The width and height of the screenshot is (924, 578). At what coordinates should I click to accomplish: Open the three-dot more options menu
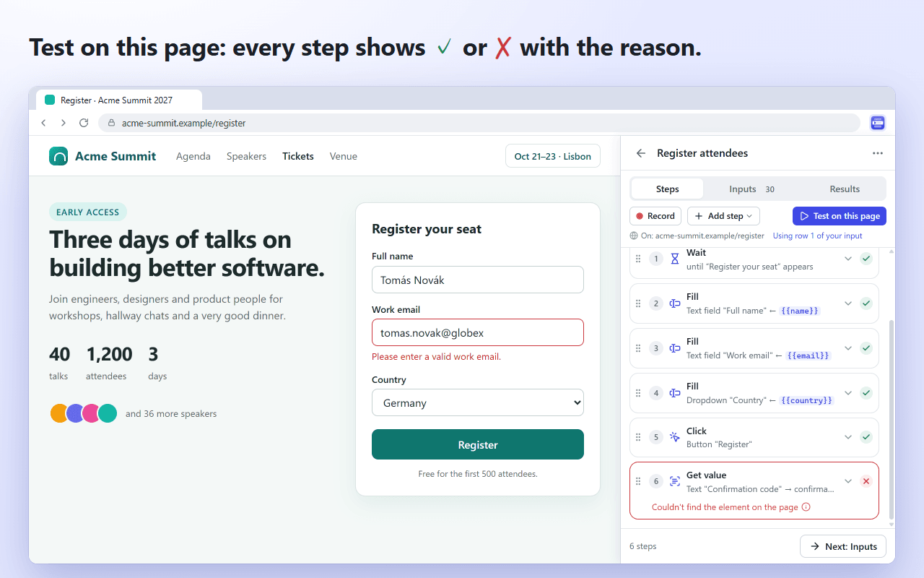tap(878, 153)
